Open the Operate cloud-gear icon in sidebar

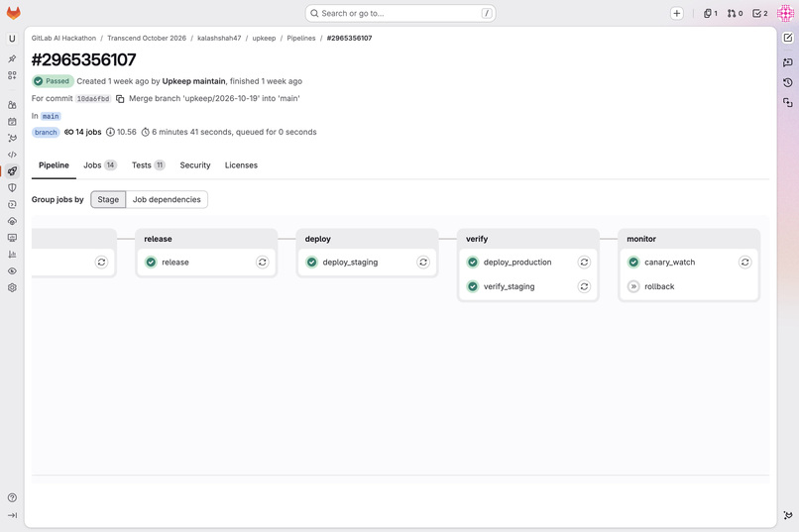12,221
